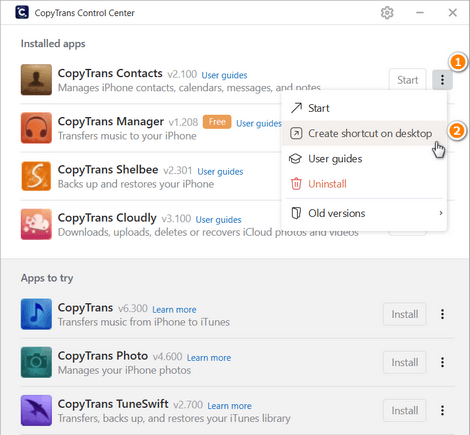Click the CopyTrans Contacts title text
Viewport: 470px width, 435px height.
coord(110,73)
